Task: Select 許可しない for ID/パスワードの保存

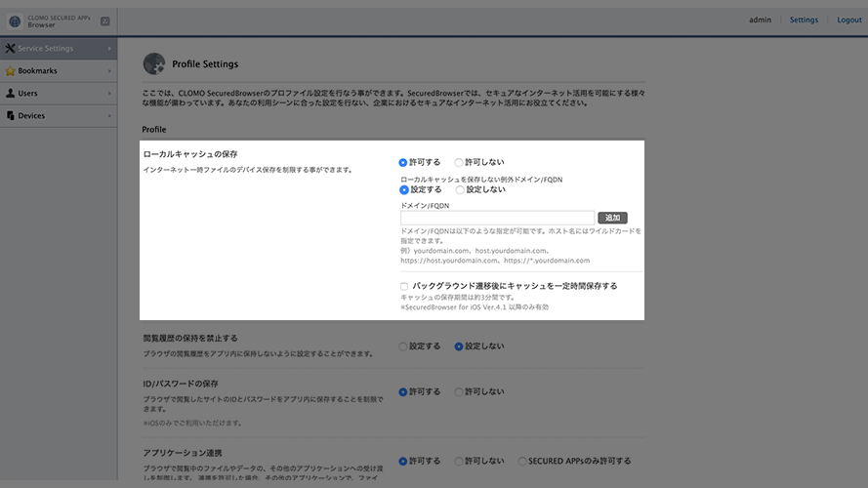Action: pyautogui.click(x=458, y=391)
